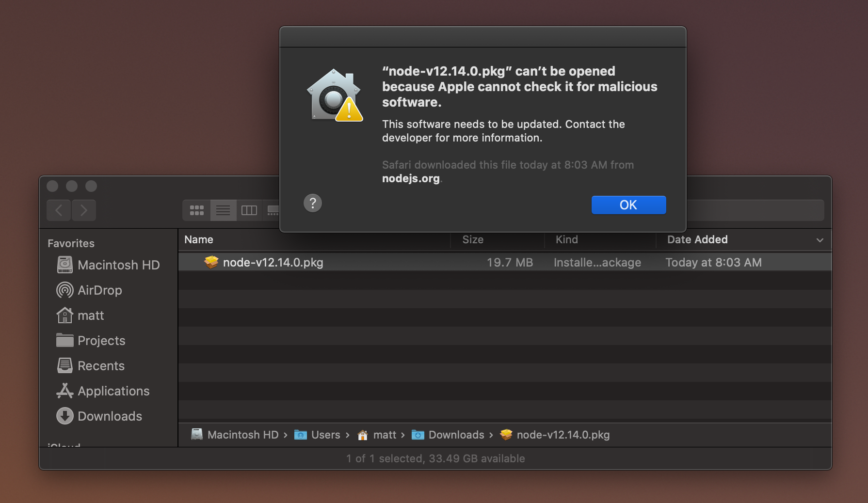Image resolution: width=868 pixels, height=503 pixels.
Task: Click the Finder window zoom button
Action: click(x=91, y=186)
